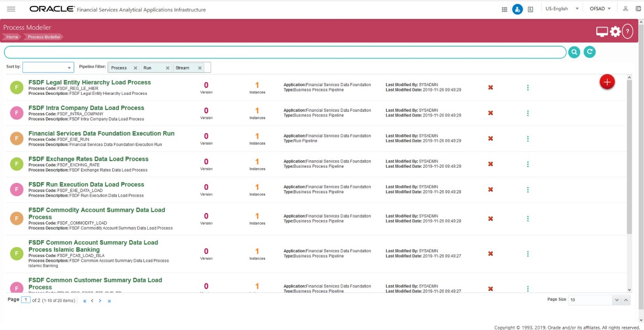Open the Sort by dropdown
This screenshot has height=330, width=644.
pyautogui.click(x=48, y=67)
